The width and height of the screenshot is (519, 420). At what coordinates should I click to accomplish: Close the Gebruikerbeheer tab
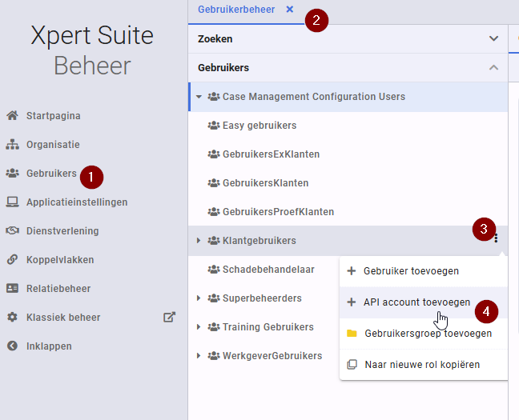tap(290, 10)
